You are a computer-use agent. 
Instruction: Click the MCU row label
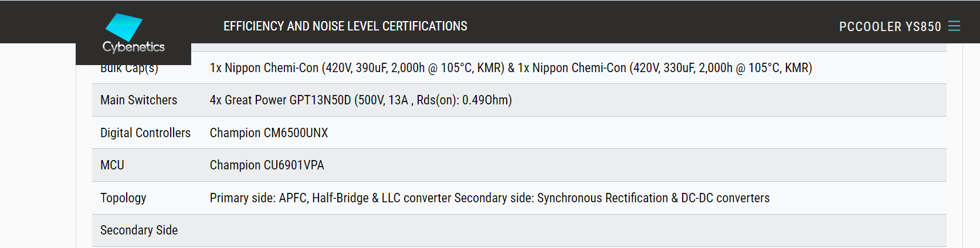pos(112,165)
